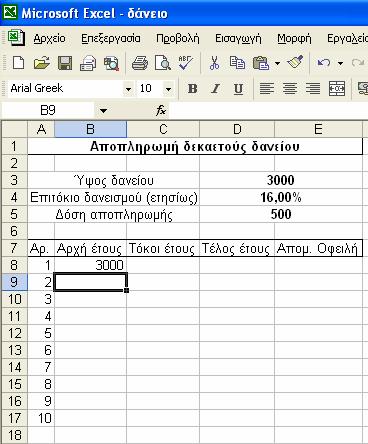The width and height of the screenshot is (368, 444).
Task: Open the Εργαλεία menu
Action: (x=347, y=38)
